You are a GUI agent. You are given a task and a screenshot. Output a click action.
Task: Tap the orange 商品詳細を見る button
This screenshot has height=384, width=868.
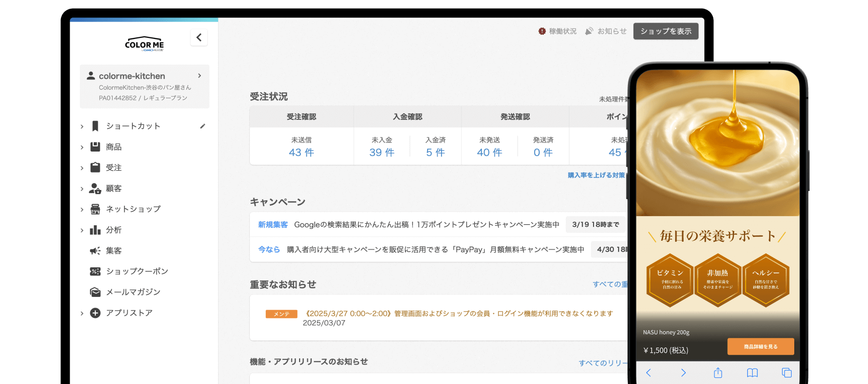760,347
